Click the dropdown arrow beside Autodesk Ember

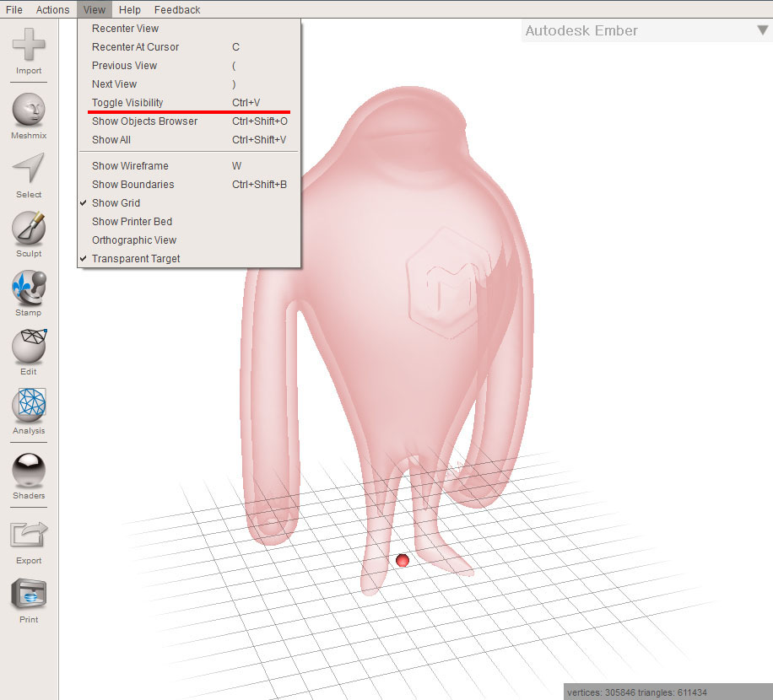pos(763,30)
